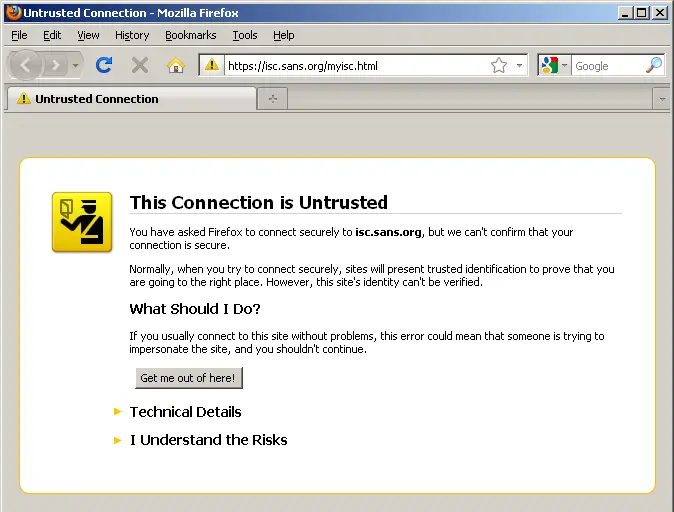The height and width of the screenshot is (512, 674).
Task: Click the This Connection is Untrusted heading
Action: 259,202
